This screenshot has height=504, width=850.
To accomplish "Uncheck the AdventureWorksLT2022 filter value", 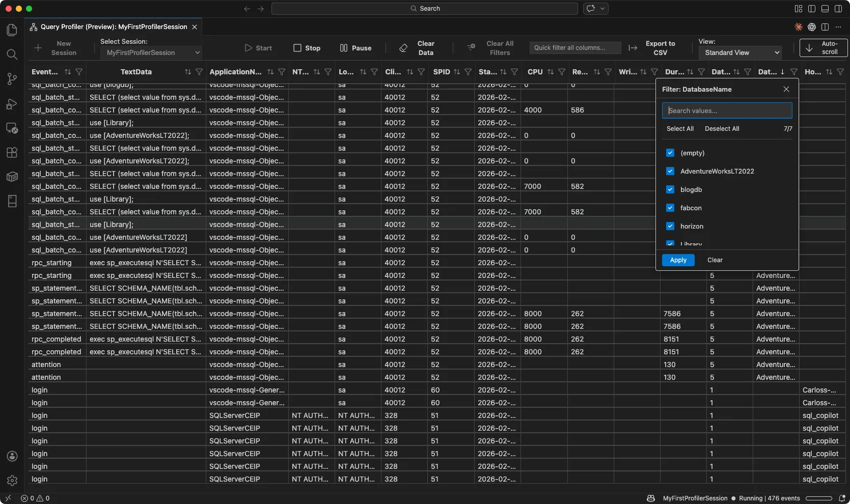I will pyautogui.click(x=670, y=171).
